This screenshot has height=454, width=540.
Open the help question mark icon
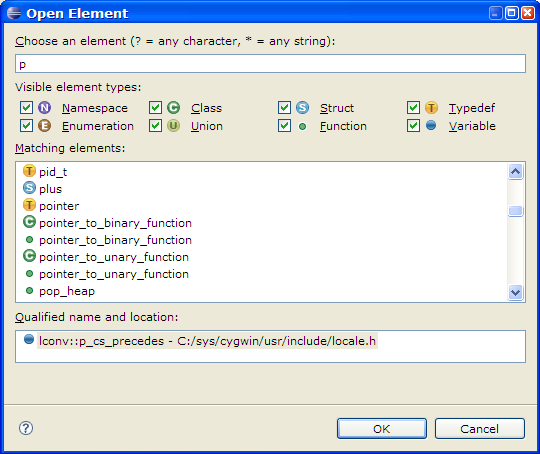(x=26, y=428)
